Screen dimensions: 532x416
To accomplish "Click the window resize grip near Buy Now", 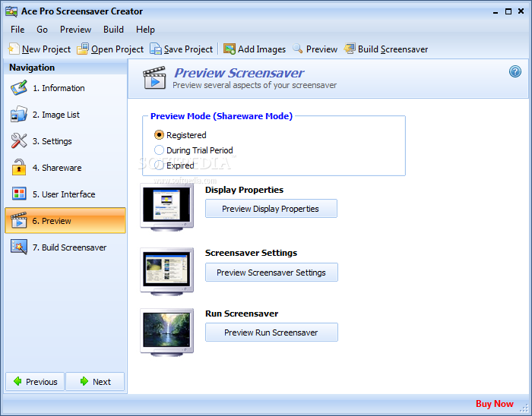I will [524, 407].
